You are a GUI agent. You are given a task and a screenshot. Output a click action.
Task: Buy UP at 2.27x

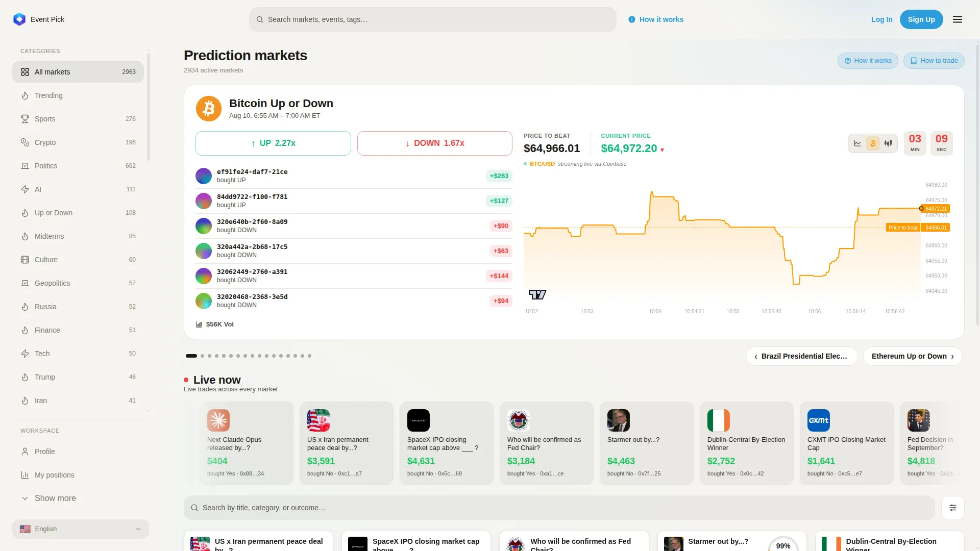click(x=273, y=143)
